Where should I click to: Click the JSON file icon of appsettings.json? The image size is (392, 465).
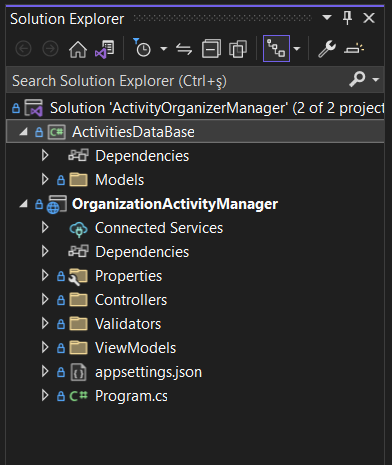(78, 372)
